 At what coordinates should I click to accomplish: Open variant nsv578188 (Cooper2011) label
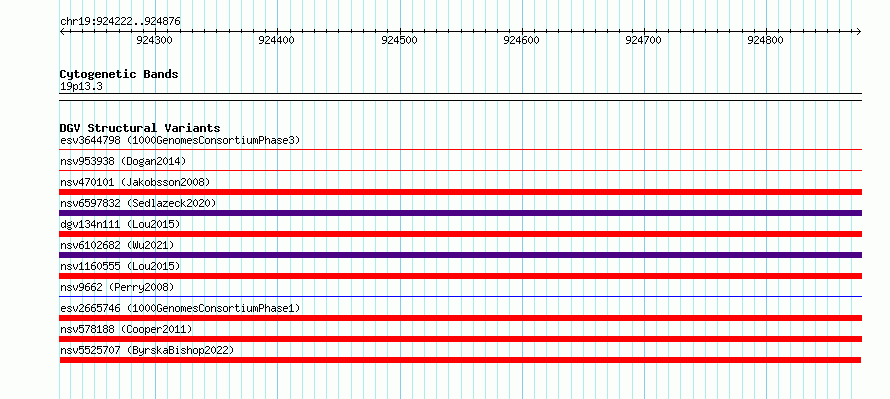click(x=126, y=329)
